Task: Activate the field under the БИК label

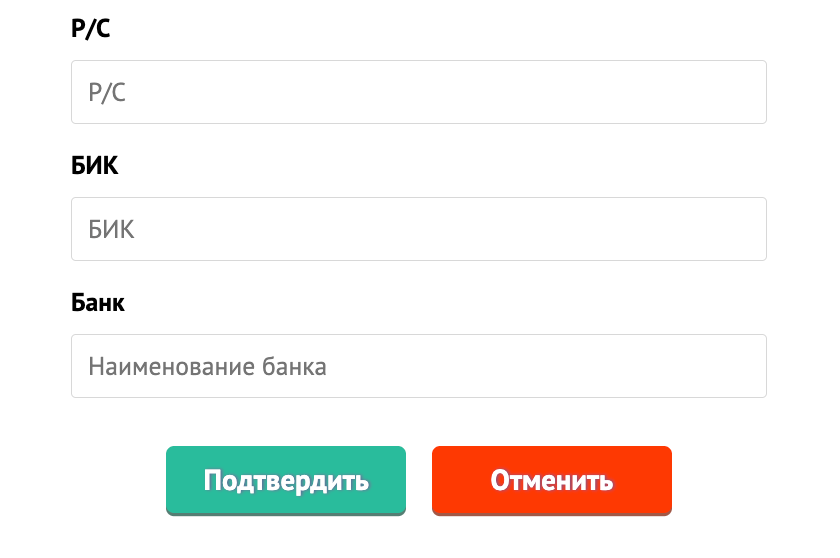Action: point(418,229)
